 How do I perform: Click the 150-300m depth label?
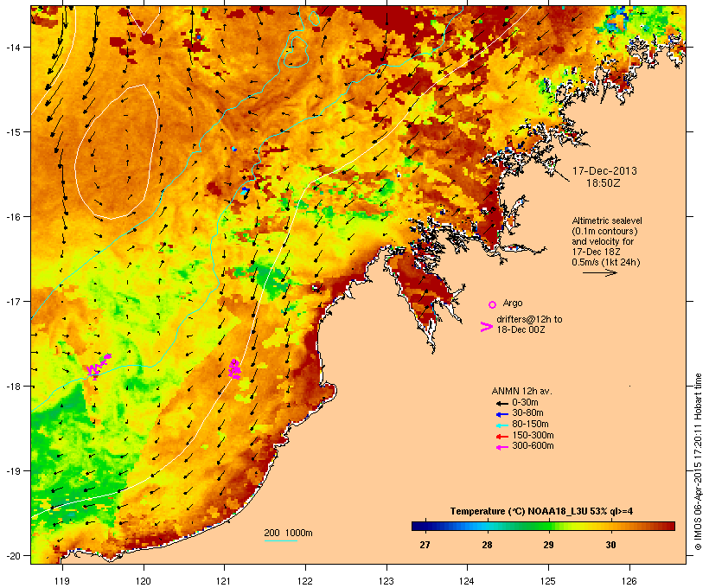(533, 435)
